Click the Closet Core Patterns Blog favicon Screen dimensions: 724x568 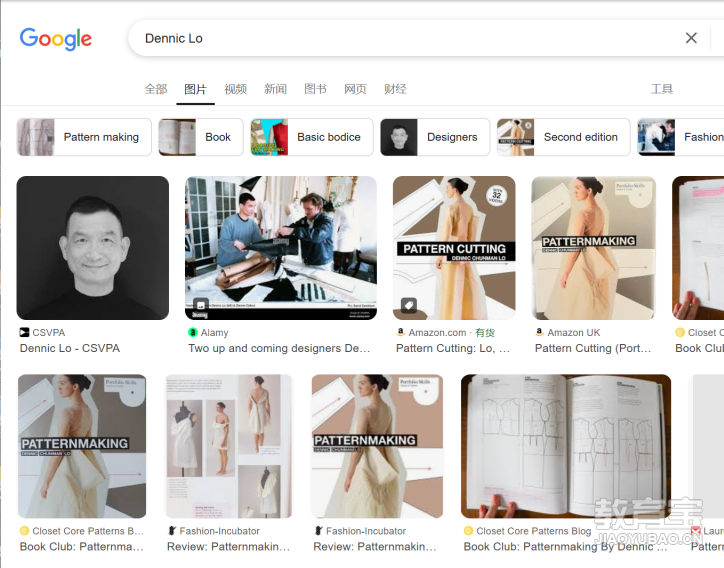tap(468, 531)
